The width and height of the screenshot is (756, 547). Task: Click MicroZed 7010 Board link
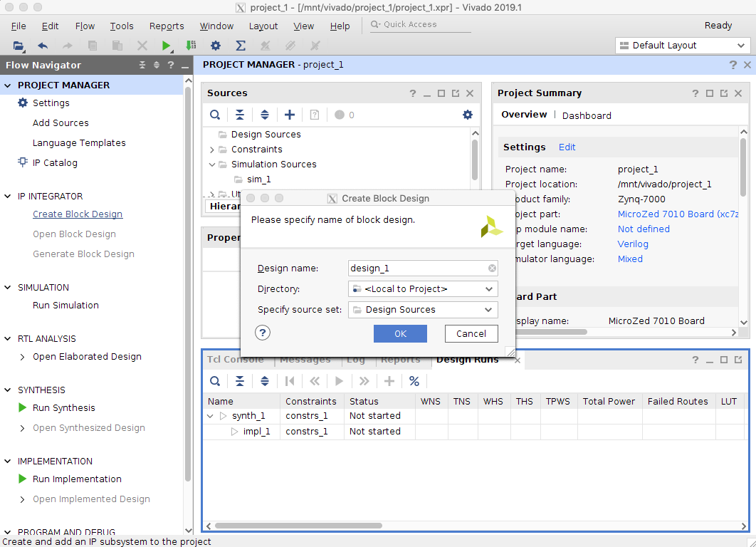point(678,214)
